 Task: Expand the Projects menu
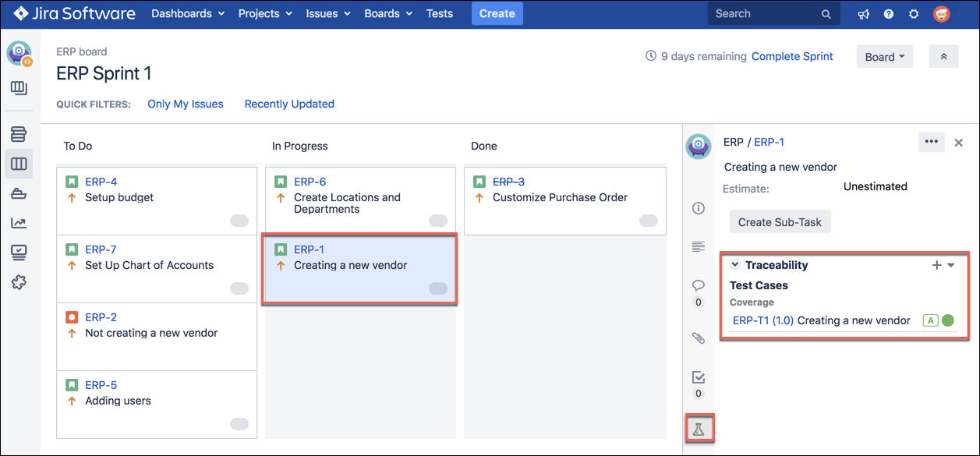(x=265, y=14)
